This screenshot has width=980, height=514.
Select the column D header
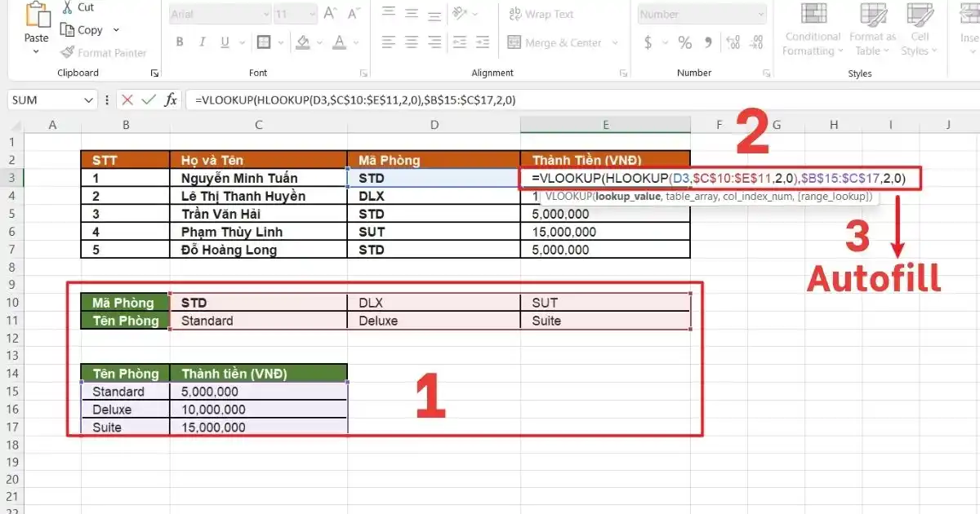[434, 125]
